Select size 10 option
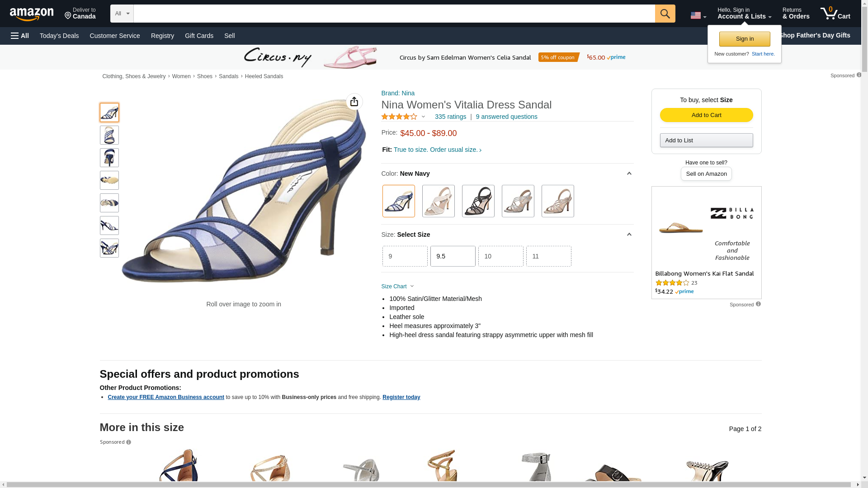 pos(500,256)
